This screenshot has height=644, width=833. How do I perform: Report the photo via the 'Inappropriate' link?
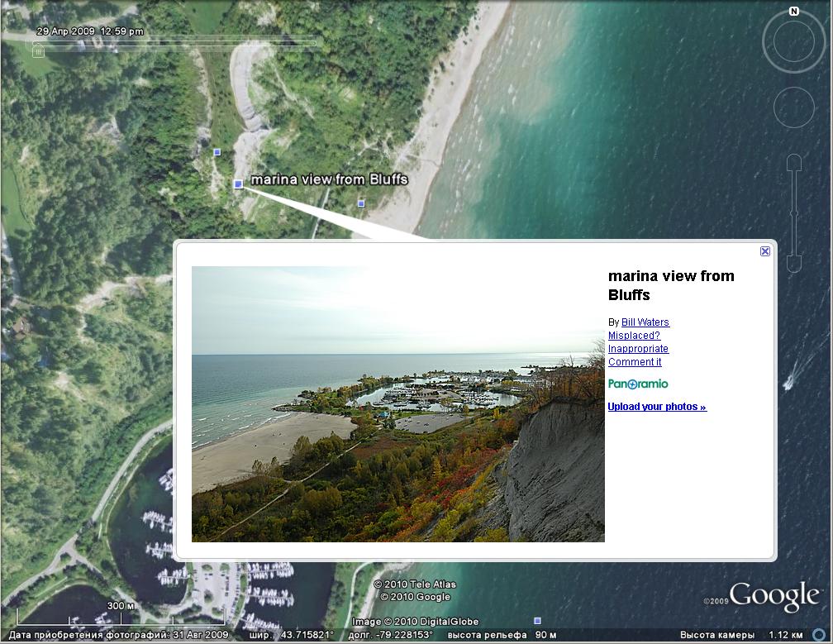pos(638,349)
